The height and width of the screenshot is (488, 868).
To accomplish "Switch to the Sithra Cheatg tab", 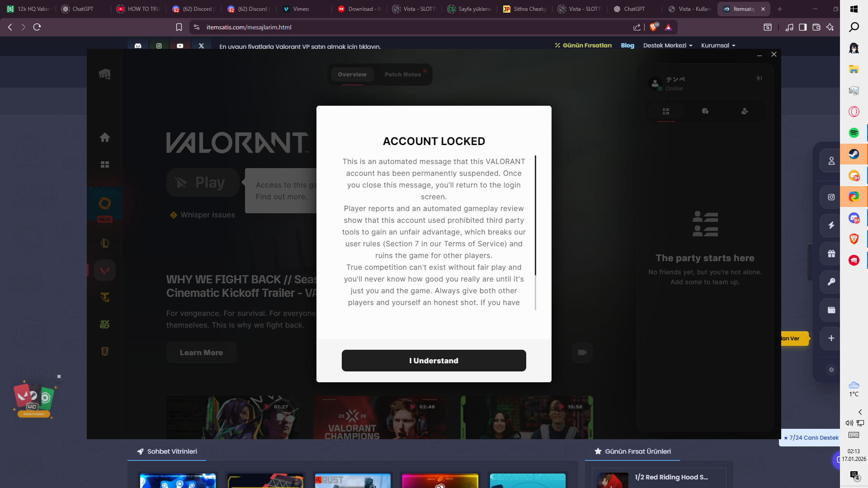I will [525, 9].
